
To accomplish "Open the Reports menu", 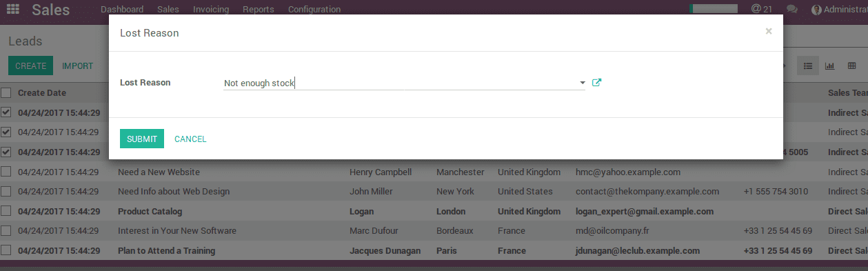I will click(259, 9).
